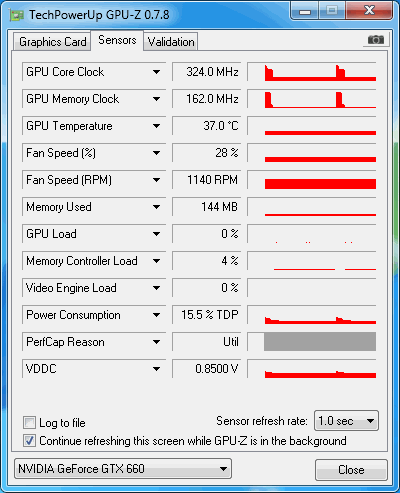Expand the Fan Speed (RPM) dropdown

(x=156, y=180)
